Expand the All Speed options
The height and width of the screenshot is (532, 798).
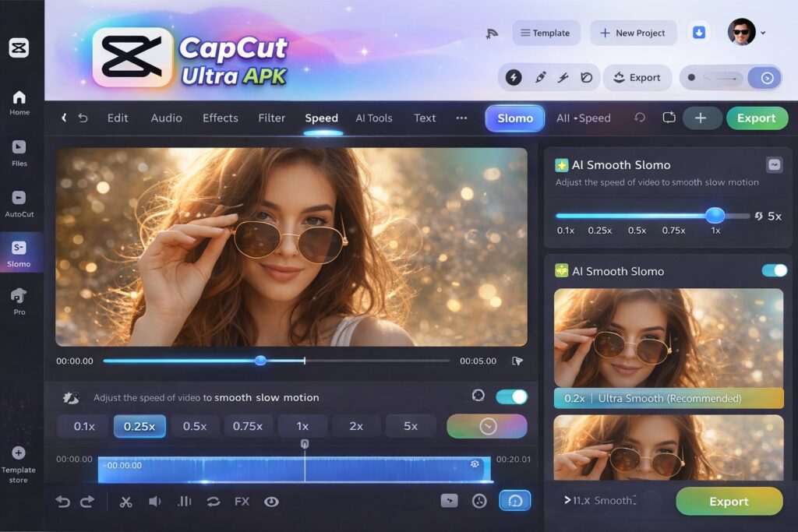pos(583,118)
